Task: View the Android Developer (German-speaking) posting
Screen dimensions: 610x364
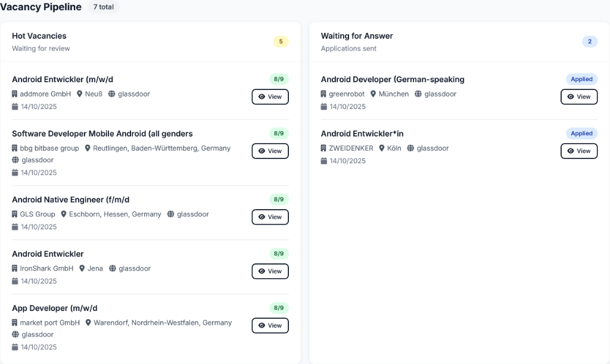Action: pyautogui.click(x=579, y=97)
